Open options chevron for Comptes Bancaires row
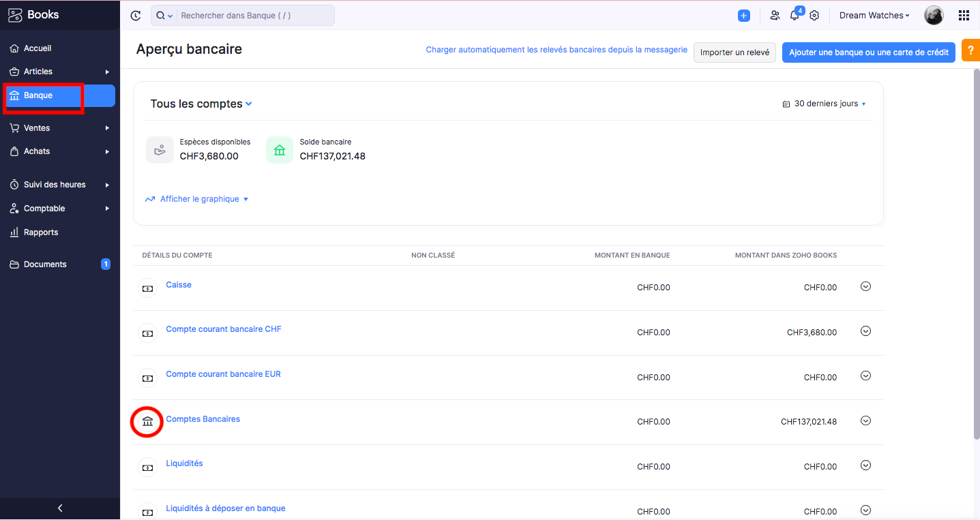This screenshot has height=520, width=980. click(865, 420)
